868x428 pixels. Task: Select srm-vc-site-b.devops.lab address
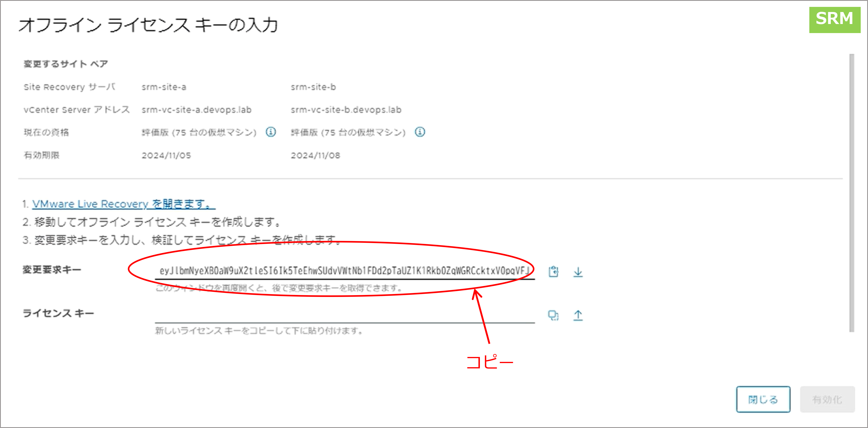point(346,110)
